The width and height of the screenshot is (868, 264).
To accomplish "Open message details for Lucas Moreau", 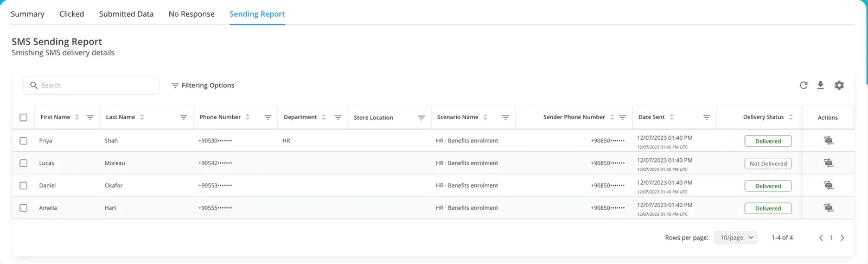I will coord(828,163).
